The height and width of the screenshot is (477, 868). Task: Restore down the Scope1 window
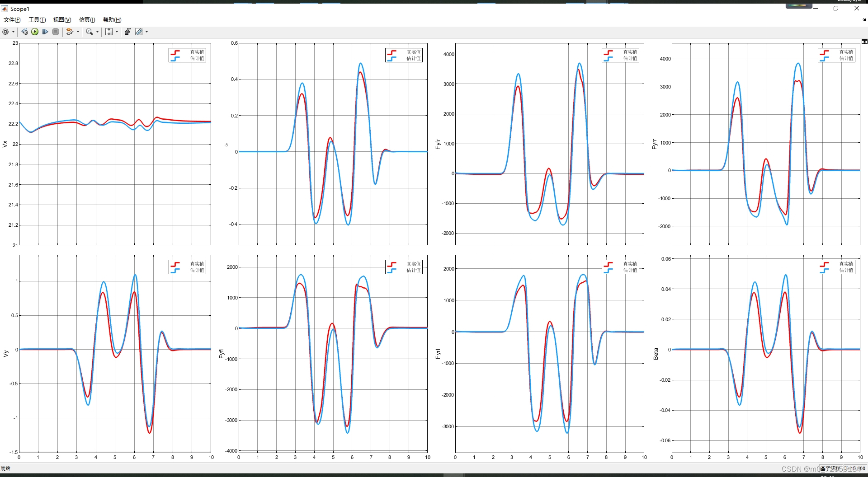[836, 8]
